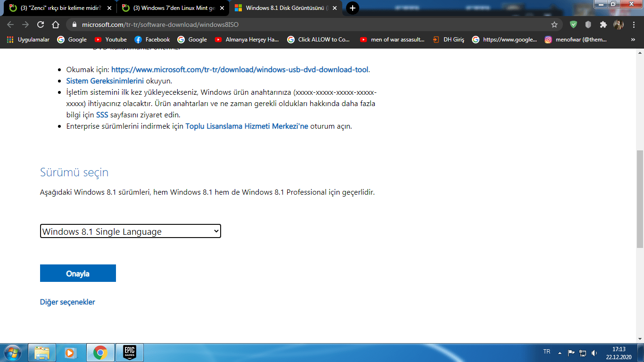The width and height of the screenshot is (644, 362).
Task: Open the Toplu Lisanslama Hizmeti Merkezi'ne link
Action: tap(247, 126)
